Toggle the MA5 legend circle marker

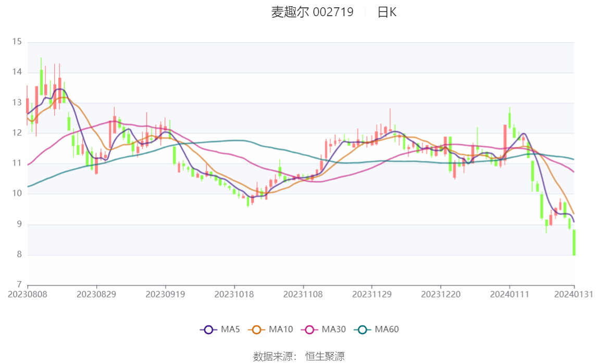[x=208, y=330]
